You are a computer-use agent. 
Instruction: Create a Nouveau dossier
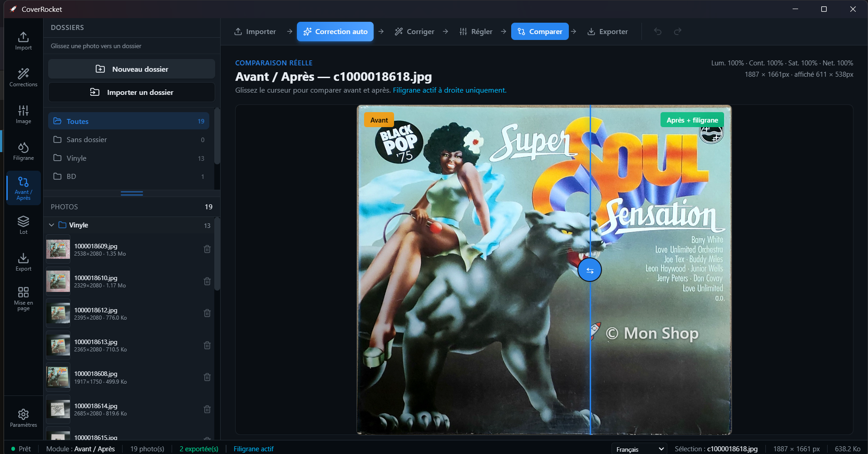pos(132,69)
